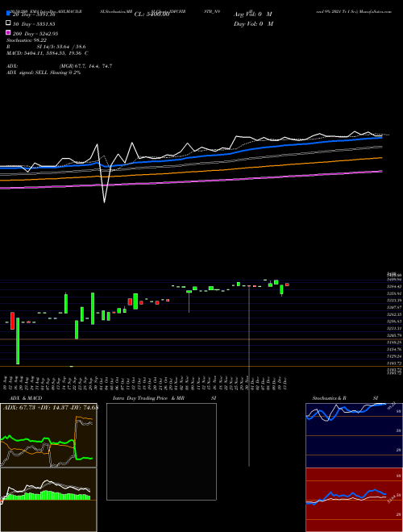Click the 5103.72 price axis label beside the orange line

coord(394,364)
